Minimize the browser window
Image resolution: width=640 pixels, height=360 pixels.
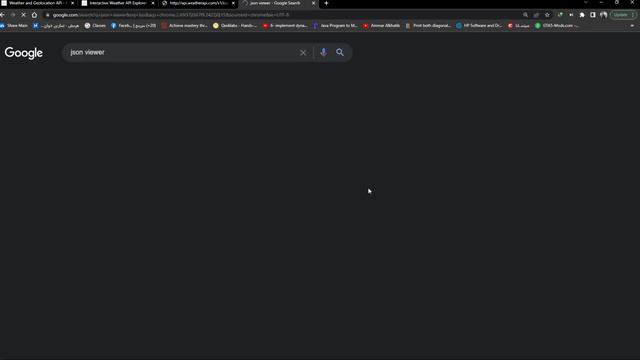[601, 3]
